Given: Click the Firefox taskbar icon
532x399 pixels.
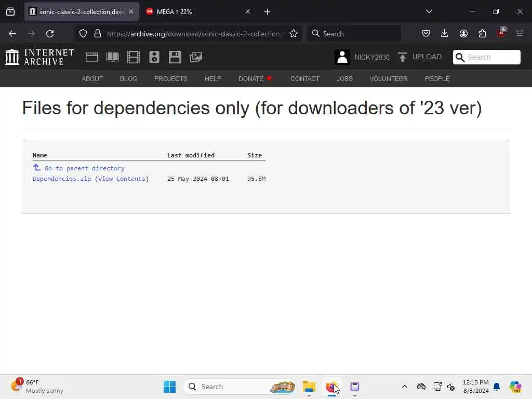Looking at the screenshot, I should 332,387.
